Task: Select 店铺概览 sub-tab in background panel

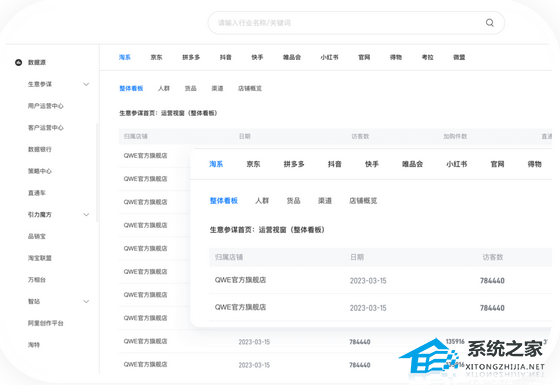Action: coord(250,88)
